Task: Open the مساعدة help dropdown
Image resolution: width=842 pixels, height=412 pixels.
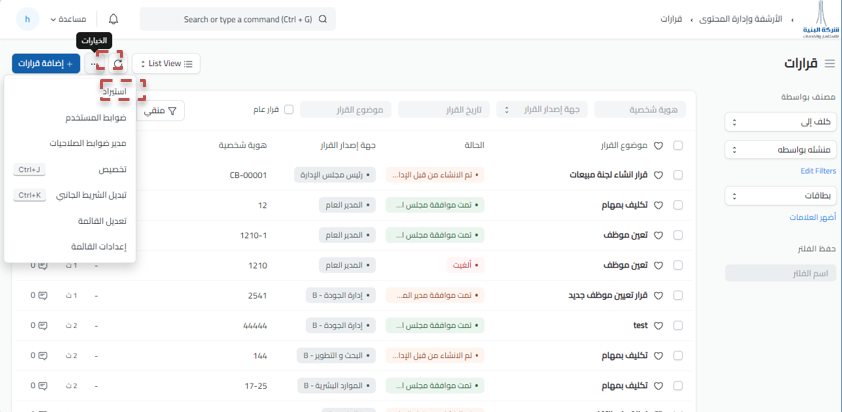Action: [68, 19]
